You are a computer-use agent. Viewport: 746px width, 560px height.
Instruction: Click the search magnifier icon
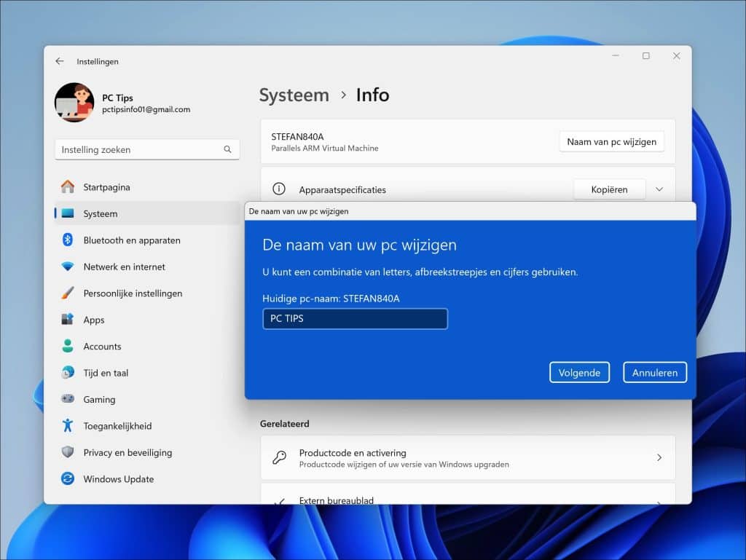click(227, 149)
